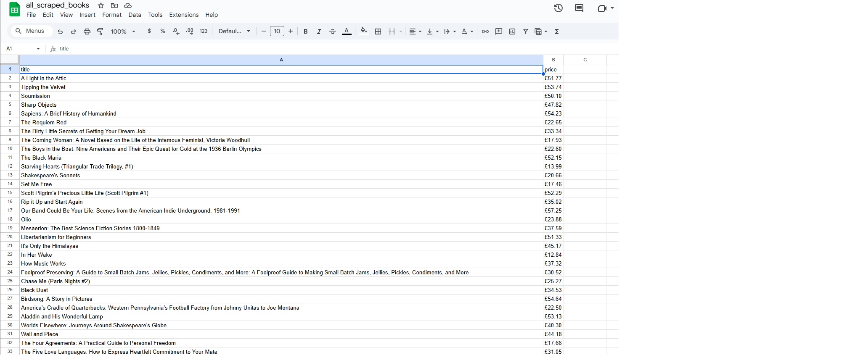868x363 pixels.
Task: Toggle italic formatting
Action: 319,32
